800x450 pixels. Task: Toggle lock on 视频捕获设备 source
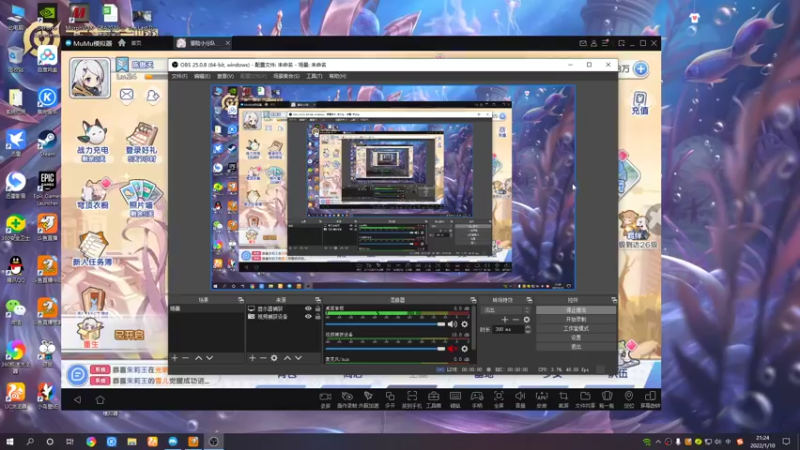317,316
